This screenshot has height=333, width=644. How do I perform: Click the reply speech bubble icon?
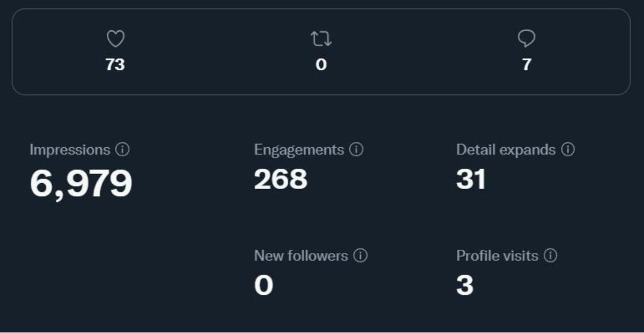[526, 39]
